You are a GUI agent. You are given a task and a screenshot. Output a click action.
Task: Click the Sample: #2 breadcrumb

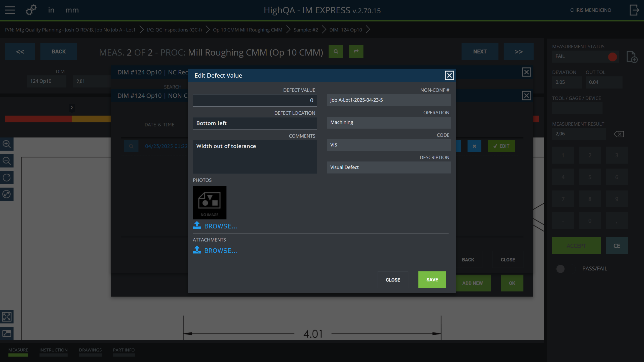(x=306, y=30)
